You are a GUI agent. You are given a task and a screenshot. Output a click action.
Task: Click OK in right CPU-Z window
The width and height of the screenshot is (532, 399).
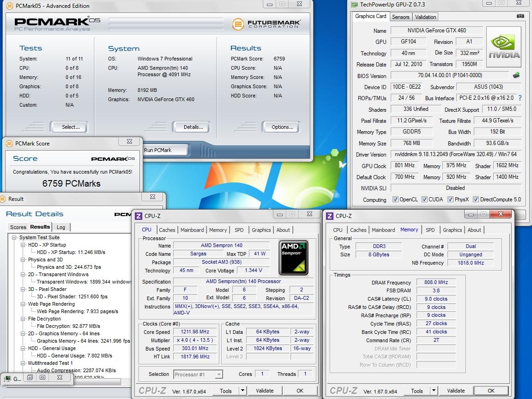tap(491, 391)
